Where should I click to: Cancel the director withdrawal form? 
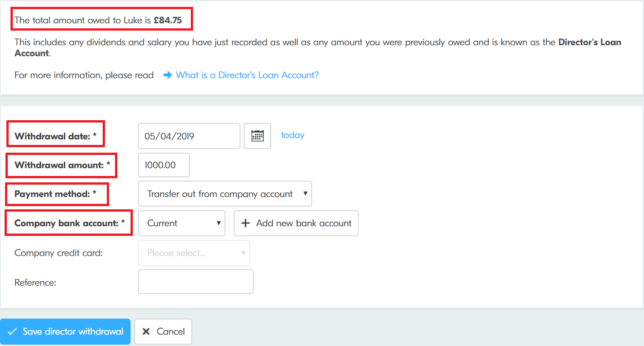pyautogui.click(x=163, y=331)
